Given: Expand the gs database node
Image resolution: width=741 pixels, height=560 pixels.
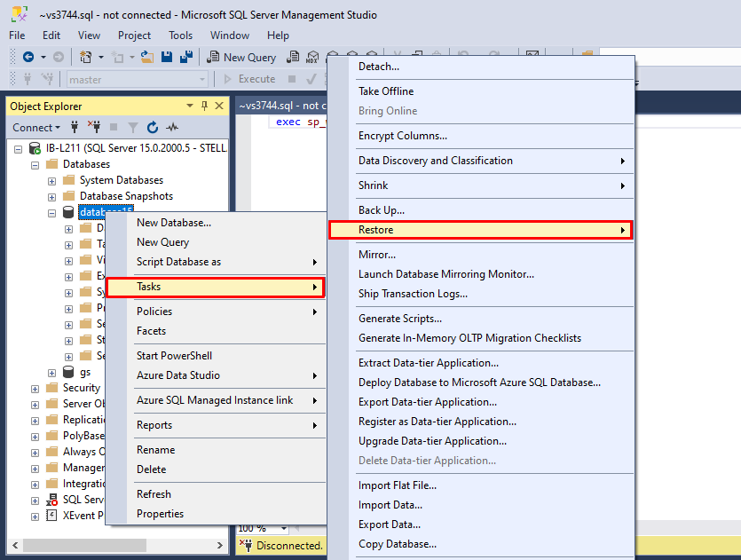Looking at the screenshot, I should pyautogui.click(x=52, y=373).
